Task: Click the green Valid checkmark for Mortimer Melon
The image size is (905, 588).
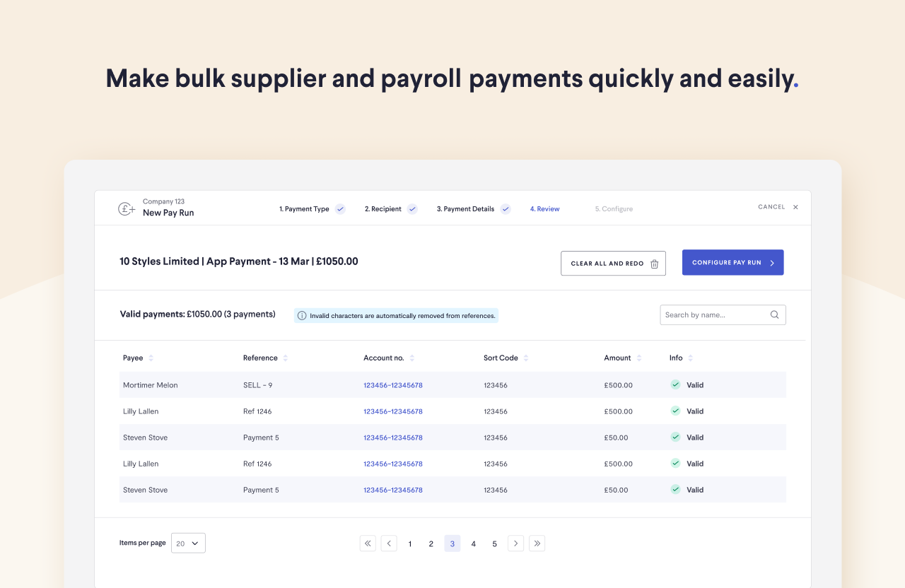Action: coord(675,384)
